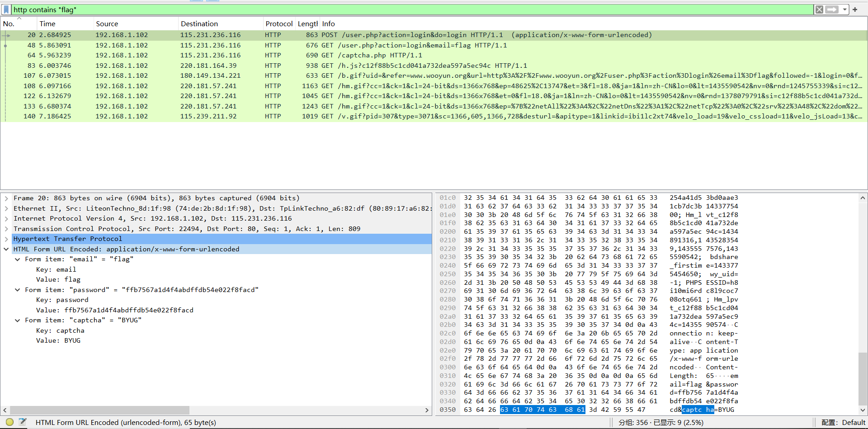Select the Key: email line
Viewport: 868px width, 429px height.
[x=56, y=269]
